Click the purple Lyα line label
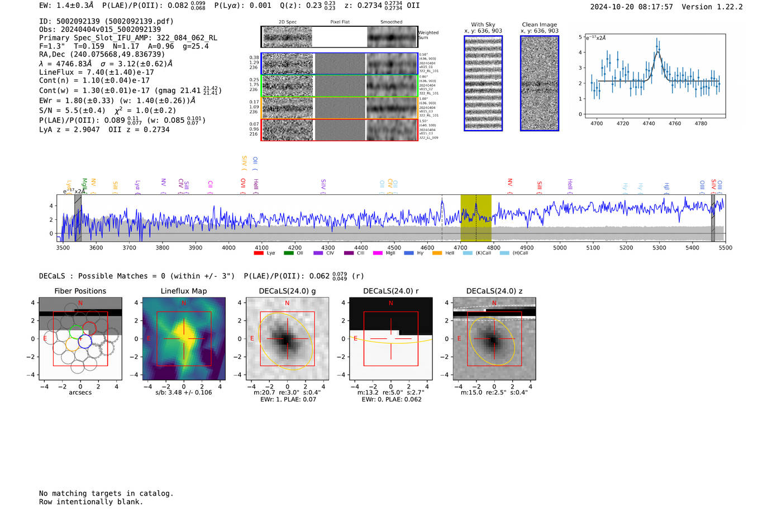The height and width of the screenshot is (532, 782). click(137, 187)
